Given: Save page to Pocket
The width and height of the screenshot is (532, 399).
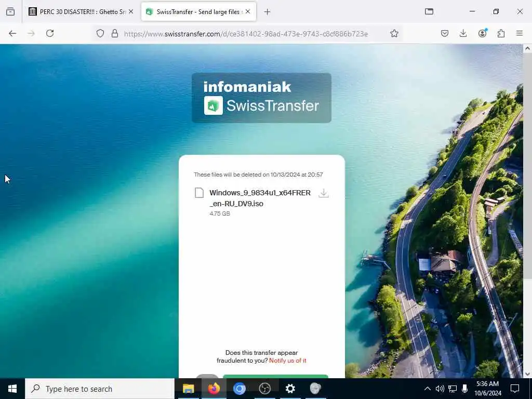Looking at the screenshot, I should click(x=445, y=33).
